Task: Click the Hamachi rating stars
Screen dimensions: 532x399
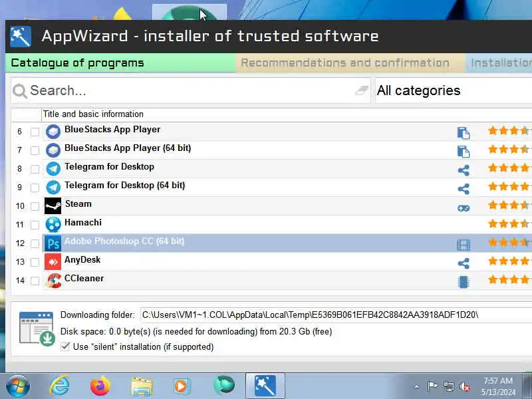Action: 509,224
